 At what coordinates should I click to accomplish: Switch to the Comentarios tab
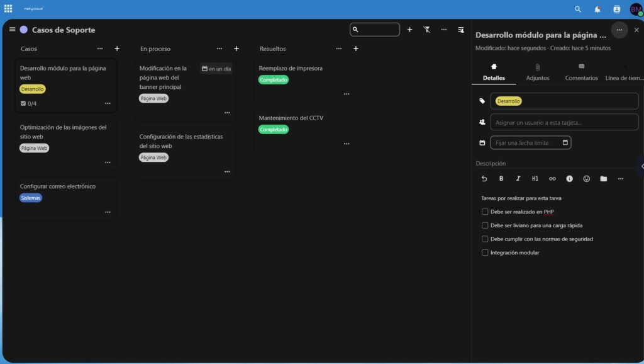pyautogui.click(x=581, y=72)
